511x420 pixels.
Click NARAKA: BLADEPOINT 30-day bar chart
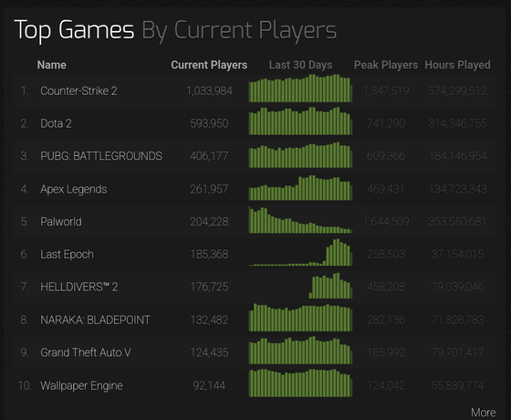(x=300, y=318)
